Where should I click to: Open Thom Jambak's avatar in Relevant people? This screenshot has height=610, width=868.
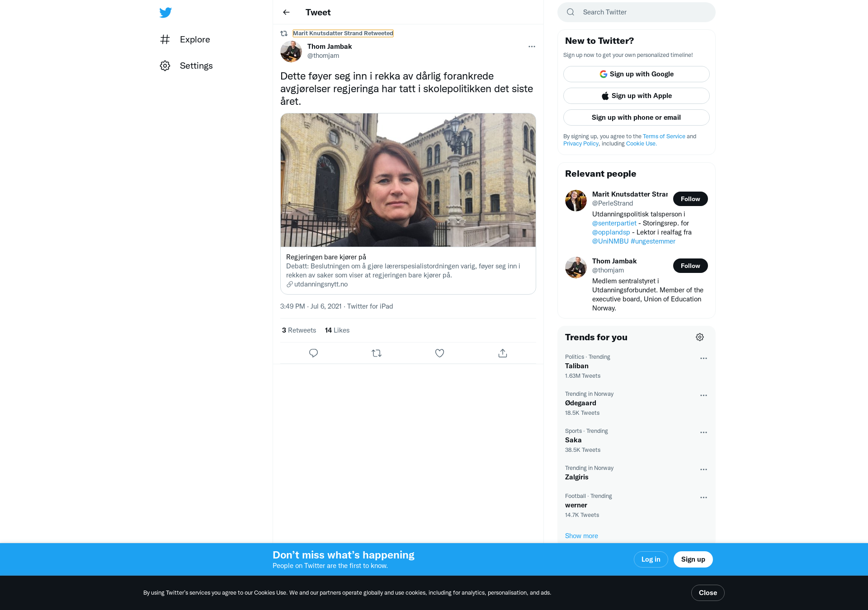(x=576, y=267)
